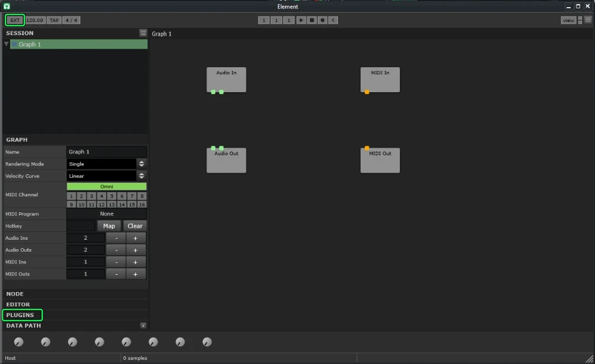The height and width of the screenshot is (364, 595).
Task: Click the grid layout icon beside view
Action: pos(580,20)
